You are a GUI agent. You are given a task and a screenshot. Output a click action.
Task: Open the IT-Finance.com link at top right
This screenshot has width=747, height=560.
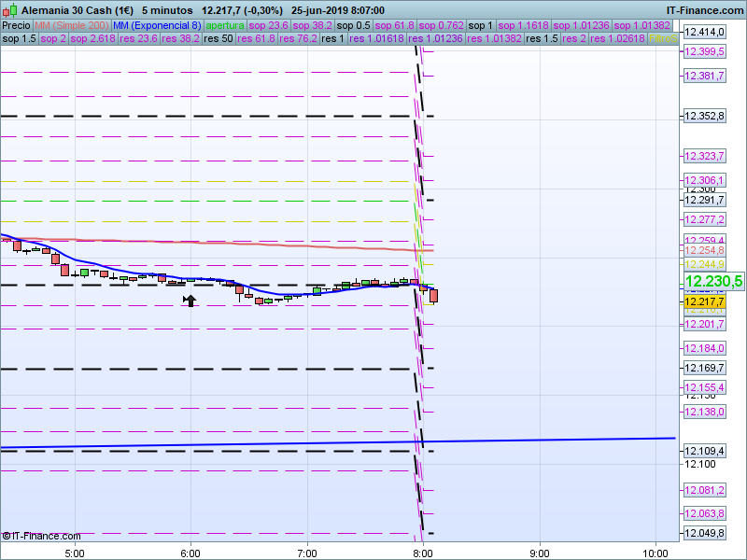click(705, 9)
